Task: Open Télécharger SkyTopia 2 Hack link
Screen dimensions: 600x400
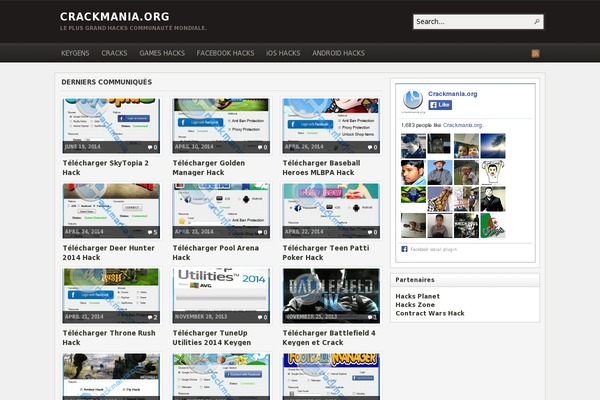Action: pyautogui.click(x=106, y=168)
